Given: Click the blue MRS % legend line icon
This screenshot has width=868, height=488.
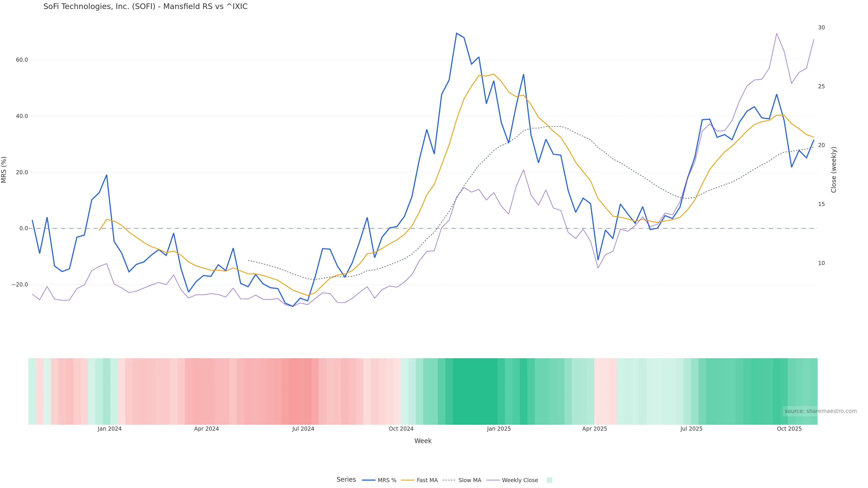Looking at the screenshot, I should click(x=369, y=480).
